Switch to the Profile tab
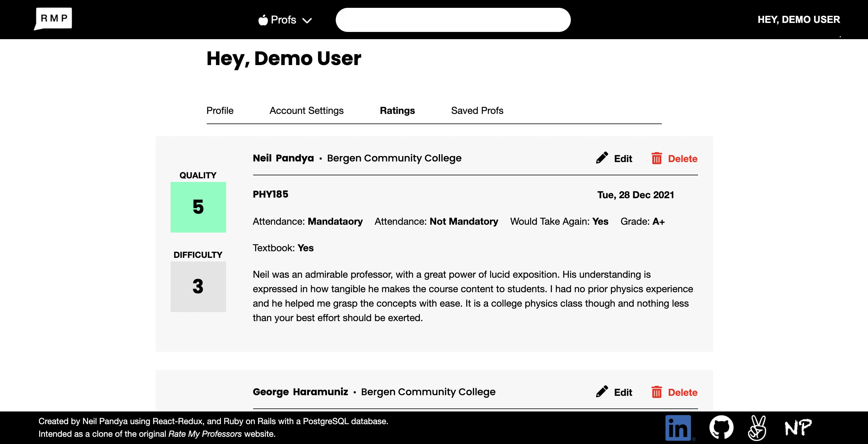 (x=220, y=111)
